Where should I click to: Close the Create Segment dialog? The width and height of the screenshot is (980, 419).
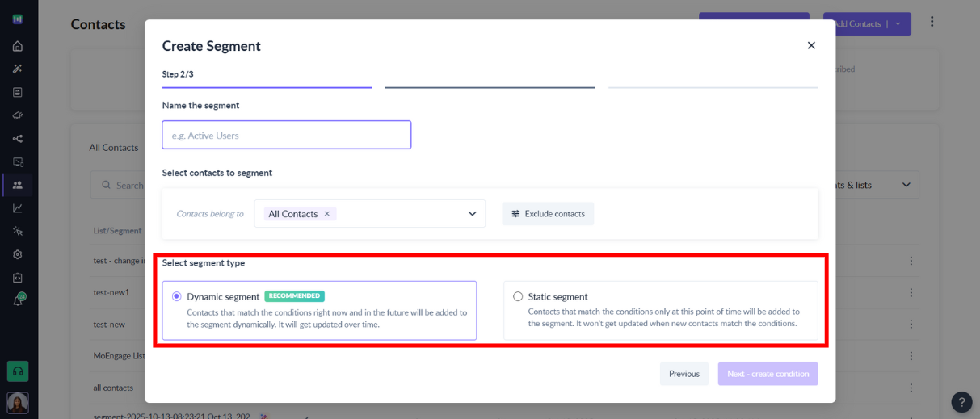coord(811,45)
